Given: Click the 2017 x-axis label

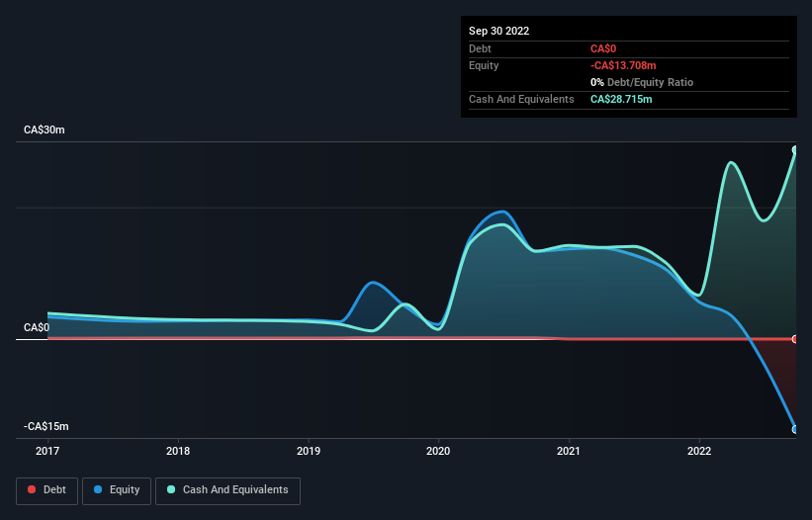Looking at the screenshot, I should tap(47, 451).
